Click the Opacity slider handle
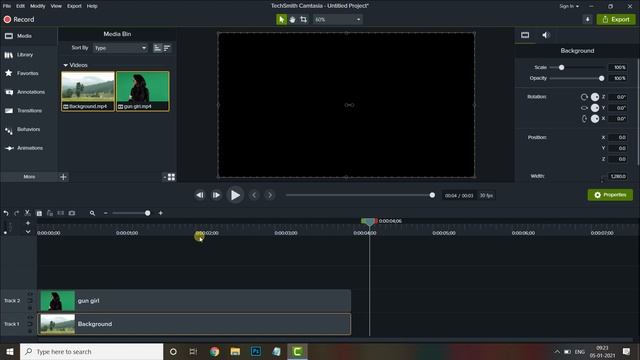 click(x=601, y=78)
